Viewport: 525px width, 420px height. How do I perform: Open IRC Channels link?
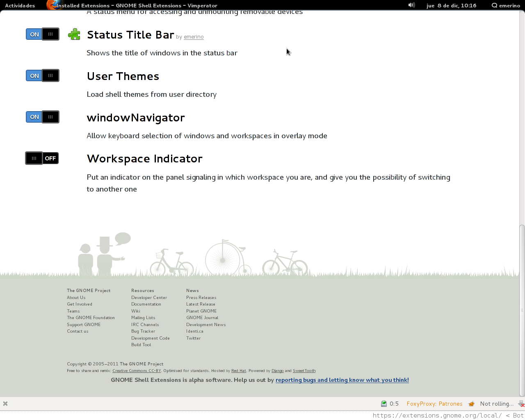(145, 324)
